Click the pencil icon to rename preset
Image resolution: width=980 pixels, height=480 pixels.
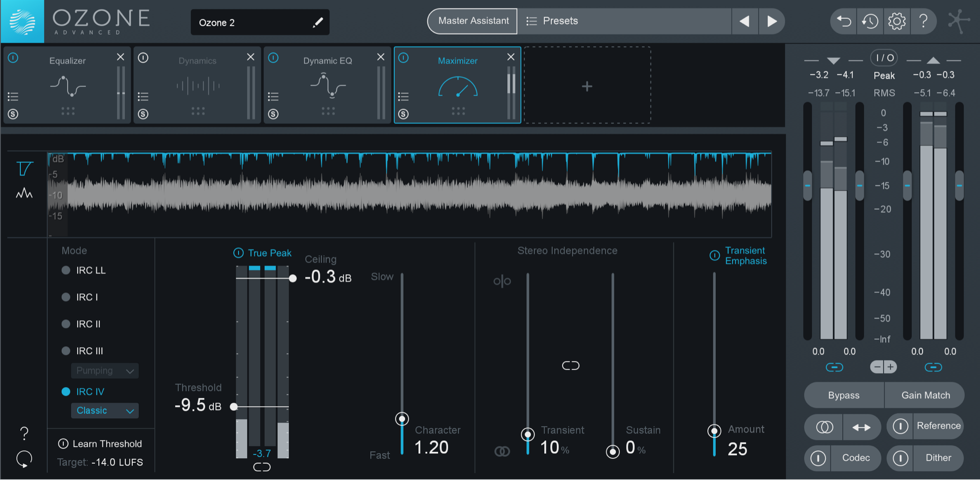318,22
